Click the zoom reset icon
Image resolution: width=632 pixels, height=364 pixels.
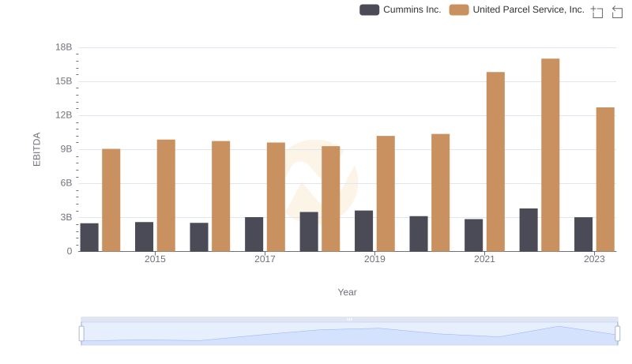[x=617, y=12]
